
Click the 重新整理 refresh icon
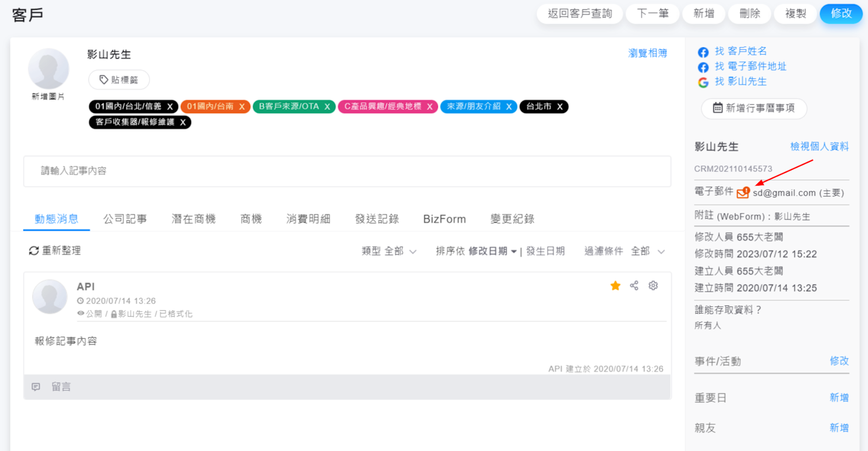pyautogui.click(x=34, y=251)
